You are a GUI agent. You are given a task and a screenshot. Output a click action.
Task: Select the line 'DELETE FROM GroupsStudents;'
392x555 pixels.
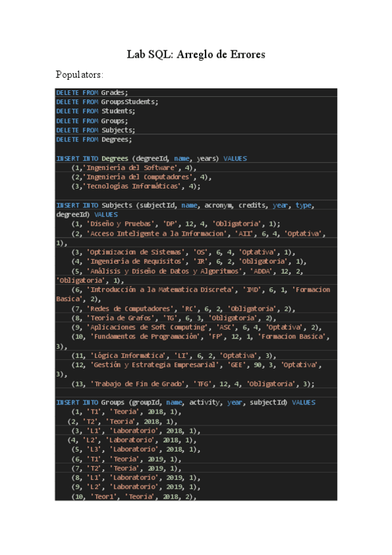107,102
